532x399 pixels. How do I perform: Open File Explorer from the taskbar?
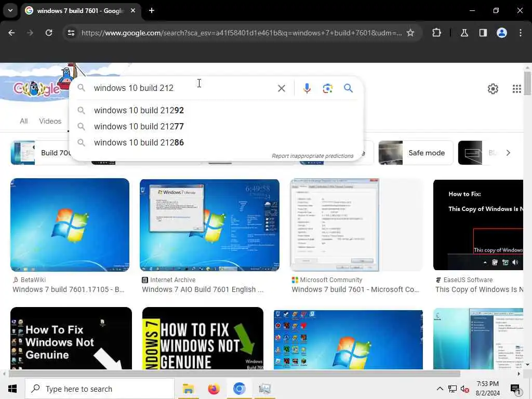click(188, 389)
